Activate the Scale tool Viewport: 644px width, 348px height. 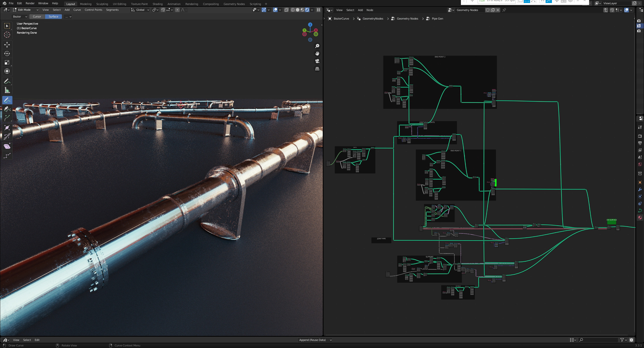(7, 62)
